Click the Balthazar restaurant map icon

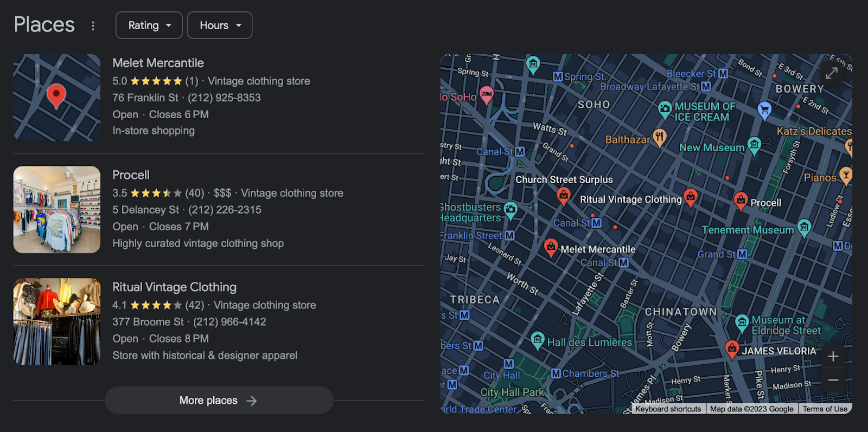[x=659, y=137]
